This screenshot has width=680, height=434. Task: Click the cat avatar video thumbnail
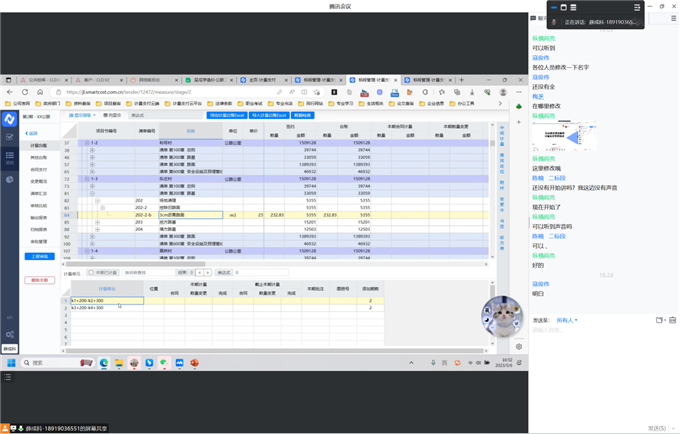502,315
